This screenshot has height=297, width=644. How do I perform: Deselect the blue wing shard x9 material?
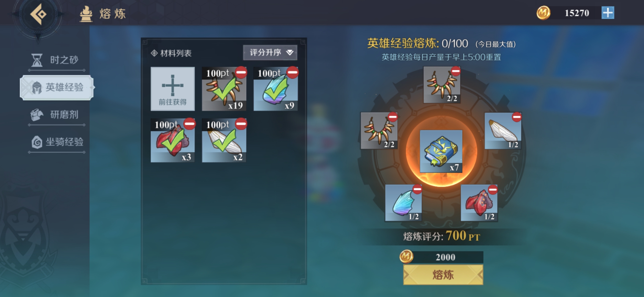[275, 89]
